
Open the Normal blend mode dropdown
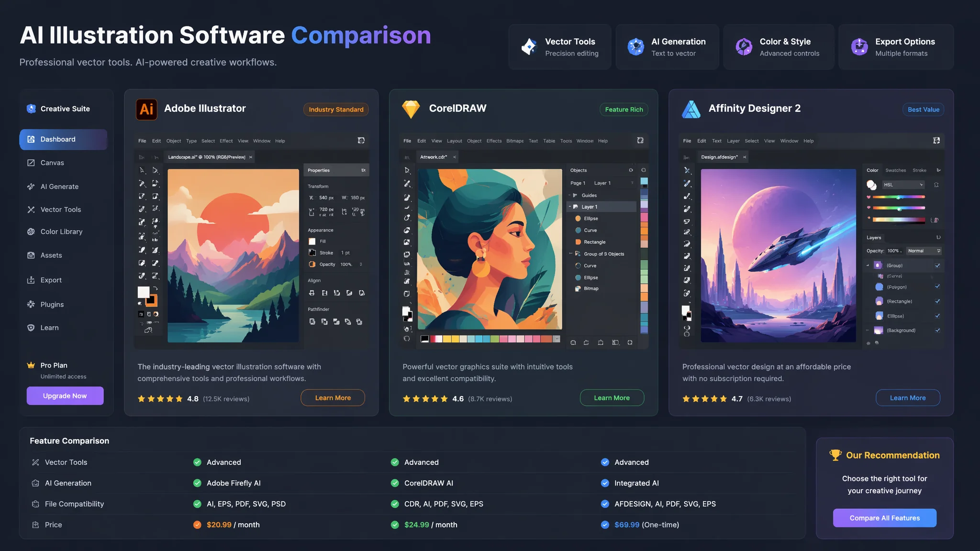924,251
